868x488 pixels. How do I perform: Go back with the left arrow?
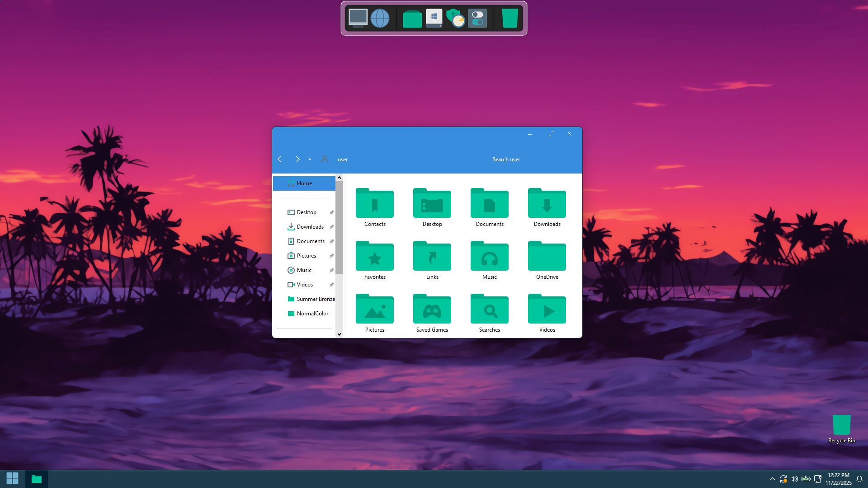pyautogui.click(x=280, y=160)
